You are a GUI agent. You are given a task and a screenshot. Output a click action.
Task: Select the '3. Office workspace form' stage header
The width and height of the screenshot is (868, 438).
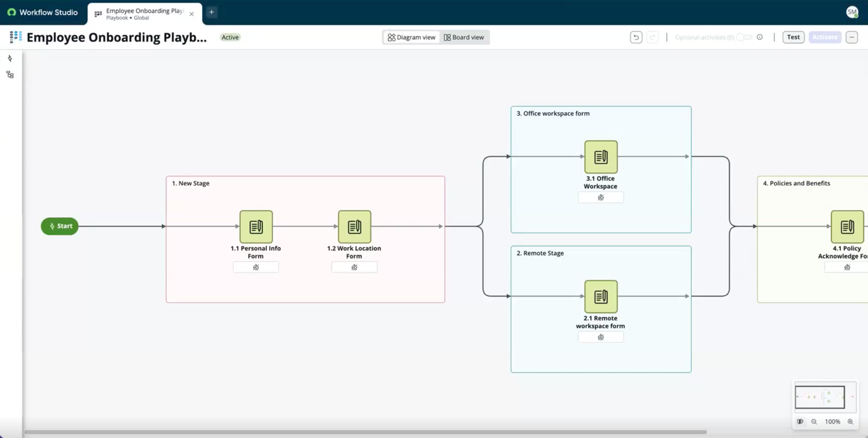[553, 113]
